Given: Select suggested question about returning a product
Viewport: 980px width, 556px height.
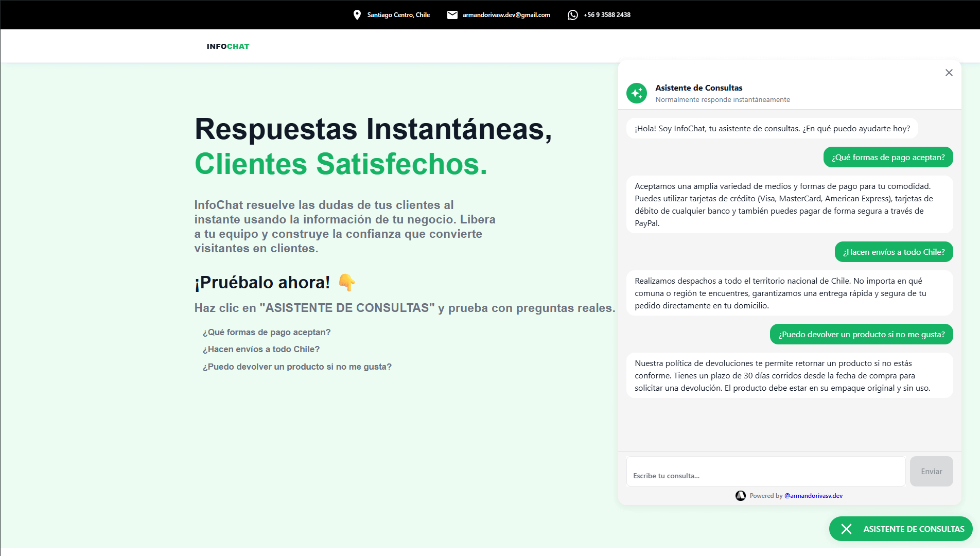Looking at the screenshot, I should pyautogui.click(x=297, y=367).
